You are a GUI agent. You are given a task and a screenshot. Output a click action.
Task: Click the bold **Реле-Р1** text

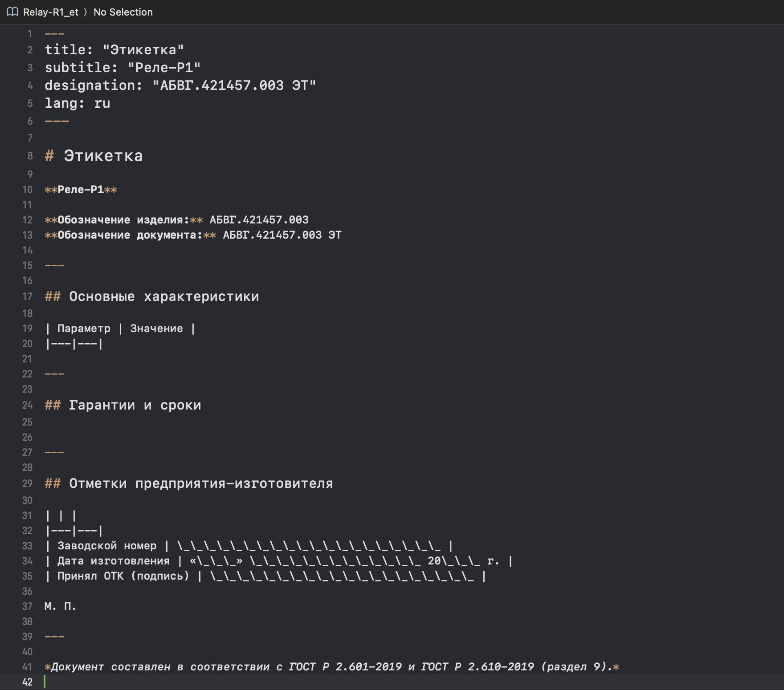point(81,190)
